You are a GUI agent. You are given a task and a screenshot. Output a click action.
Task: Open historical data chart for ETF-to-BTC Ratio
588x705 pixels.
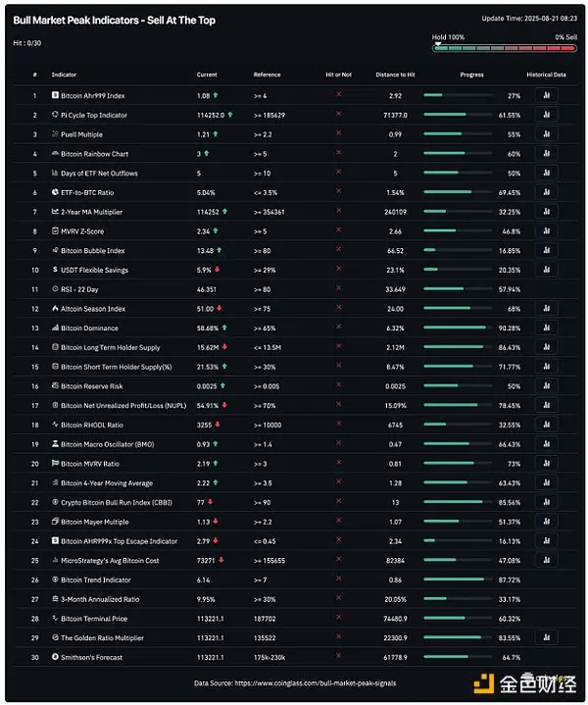(546, 192)
